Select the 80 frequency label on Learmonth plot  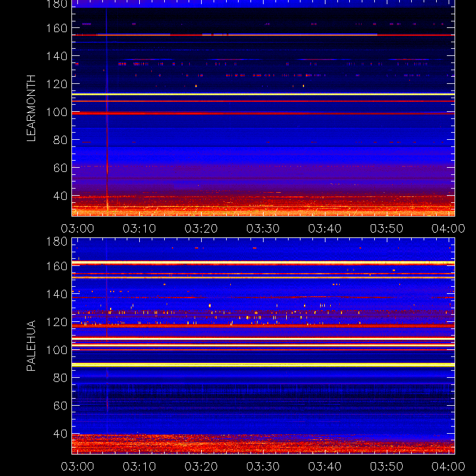point(60,140)
